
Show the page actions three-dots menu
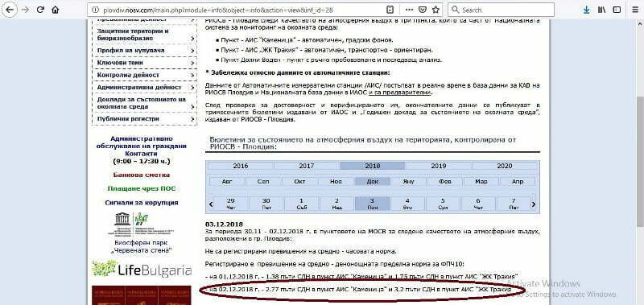(410, 10)
